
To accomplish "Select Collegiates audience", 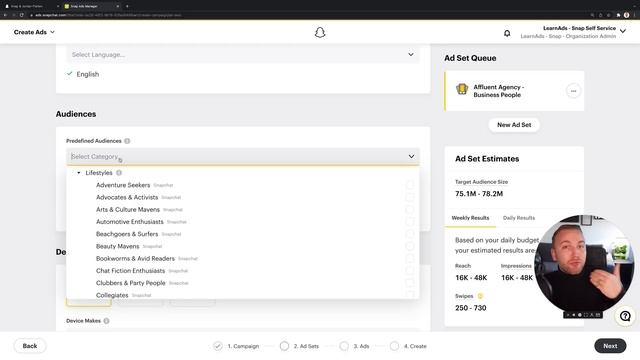I will (x=112, y=295).
